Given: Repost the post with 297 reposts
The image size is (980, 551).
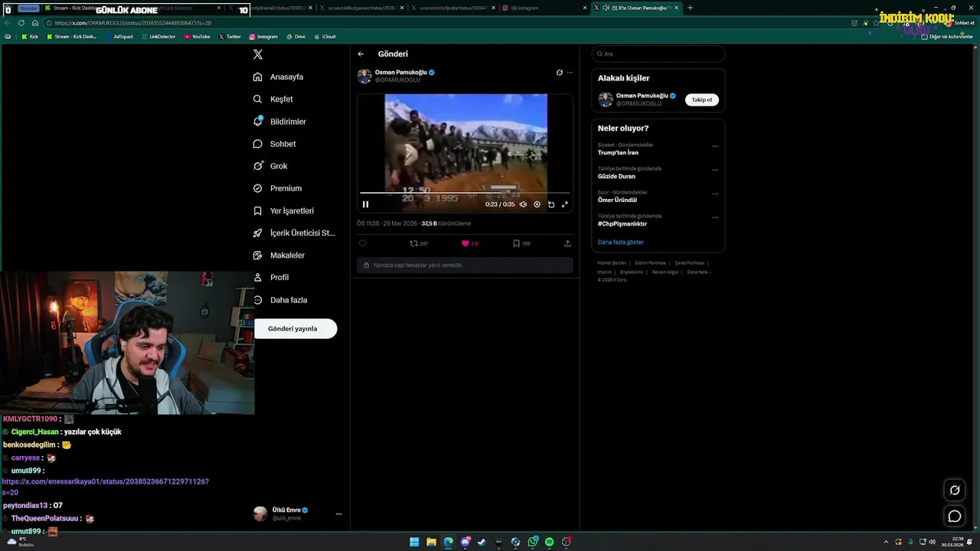Looking at the screenshot, I should (418, 243).
